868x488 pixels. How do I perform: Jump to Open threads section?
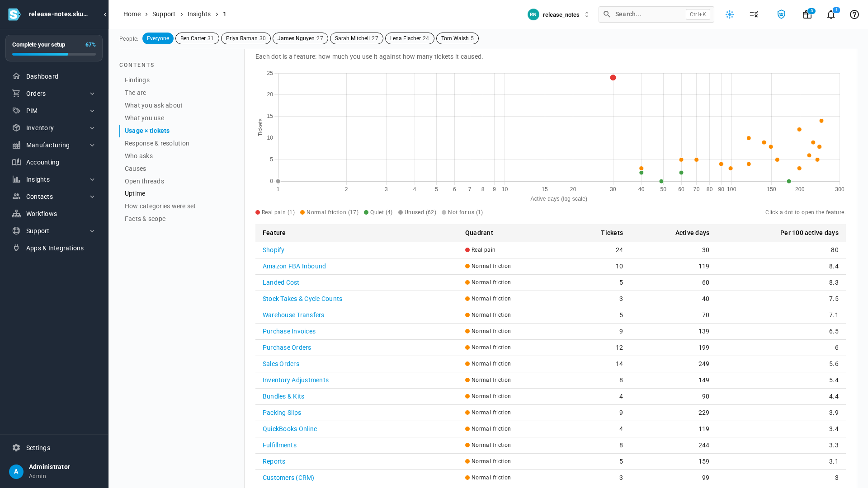[144, 181]
